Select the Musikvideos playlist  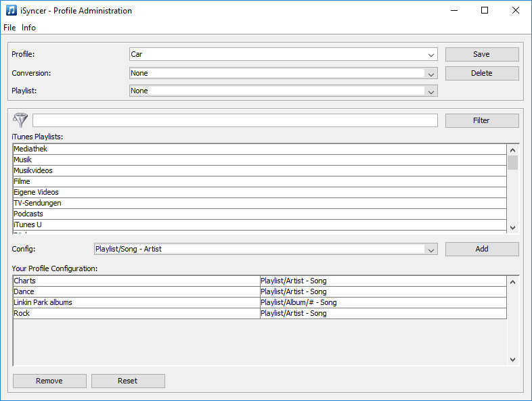[x=260, y=171]
